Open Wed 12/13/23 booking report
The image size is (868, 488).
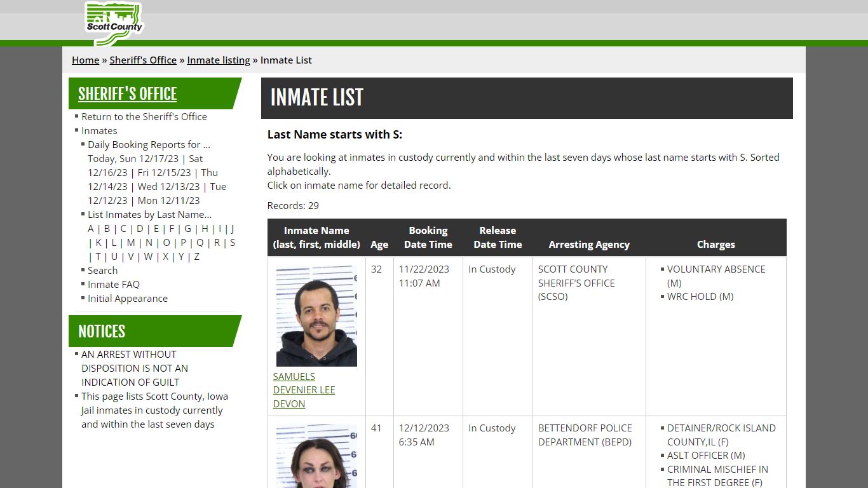click(x=168, y=186)
